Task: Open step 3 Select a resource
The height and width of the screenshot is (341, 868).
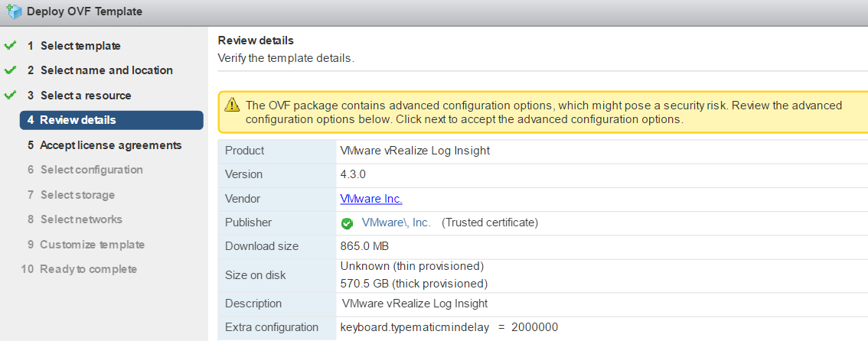Action: (80, 96)
